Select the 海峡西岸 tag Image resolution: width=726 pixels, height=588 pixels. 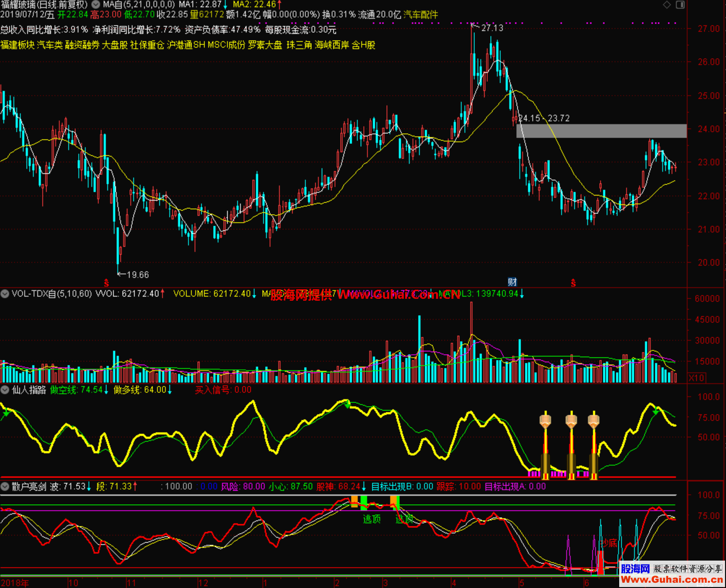pos(332,45)
